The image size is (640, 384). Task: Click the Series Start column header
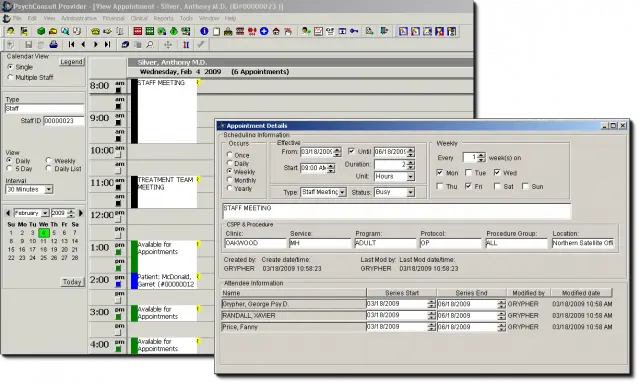tap(402, 293)
